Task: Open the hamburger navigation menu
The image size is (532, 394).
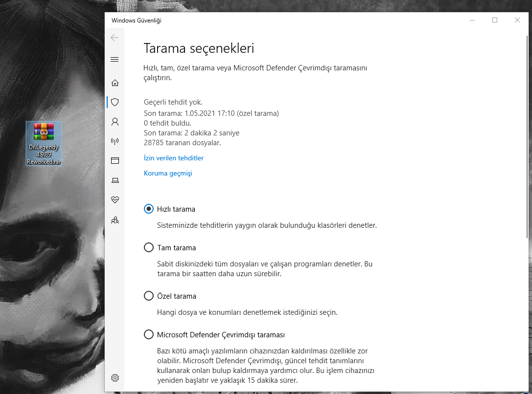Action: click(115, 59)
